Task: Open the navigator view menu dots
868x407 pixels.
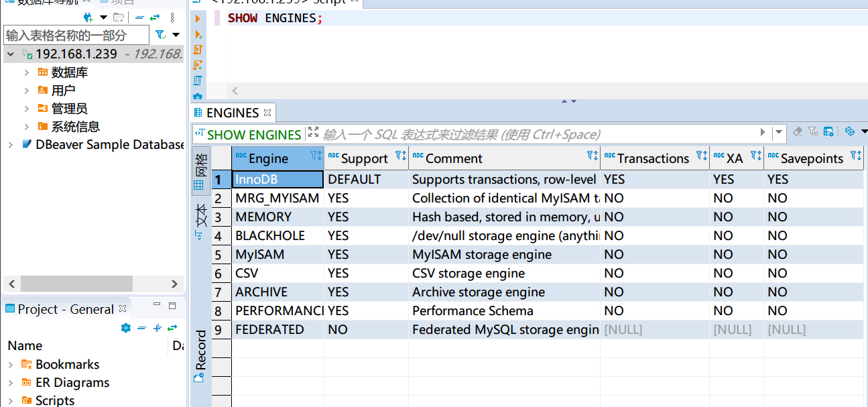Action: coord(172,18)
